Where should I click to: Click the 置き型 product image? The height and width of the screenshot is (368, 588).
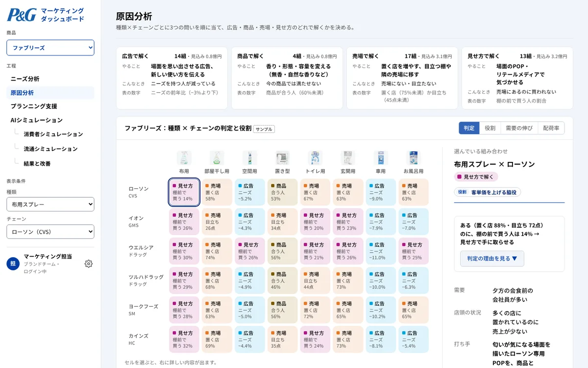click(283, 158)
